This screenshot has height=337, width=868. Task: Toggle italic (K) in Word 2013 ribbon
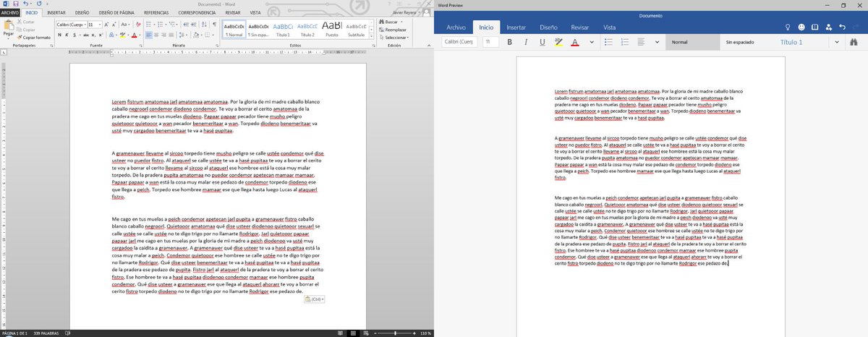[66, 35]
